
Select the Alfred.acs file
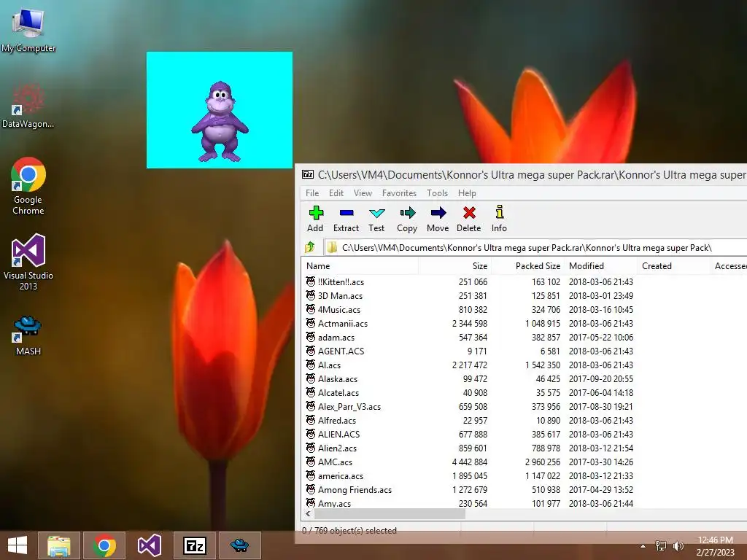tap(337, 421)
